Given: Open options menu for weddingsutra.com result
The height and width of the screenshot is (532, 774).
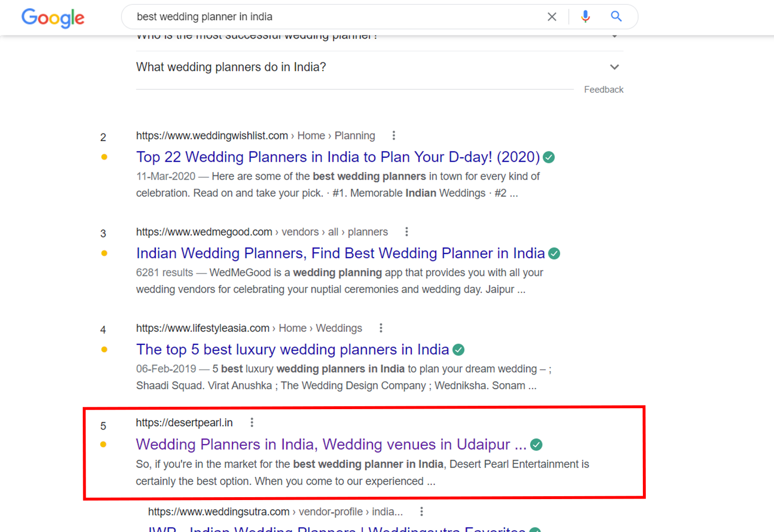Looking at the screenshot, I should tap(421, 512).
